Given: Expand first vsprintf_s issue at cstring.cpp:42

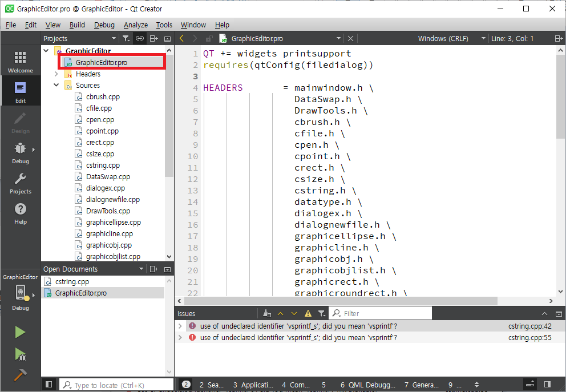Looking at the screenshot, I should (180, 326).
